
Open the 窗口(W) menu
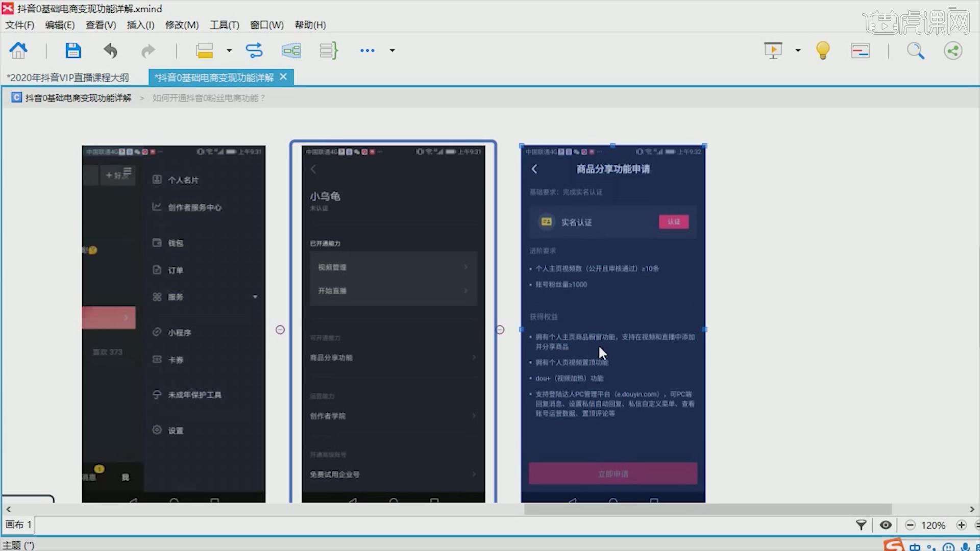pos(267,25)
